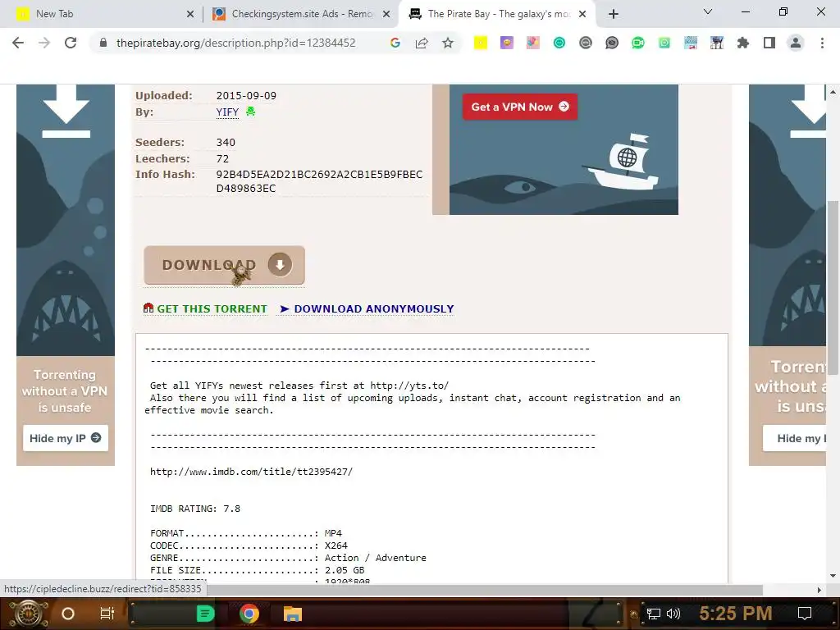Screen dimensions: 840x630
Task: Open a new browser tab
Action: point(614,14)
